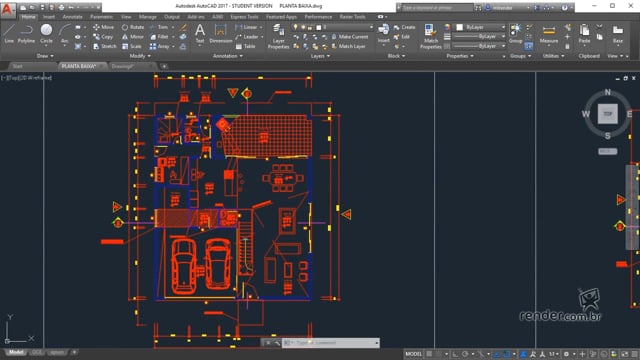
Task: Click the Insert block icon
Action: (383, 33)
